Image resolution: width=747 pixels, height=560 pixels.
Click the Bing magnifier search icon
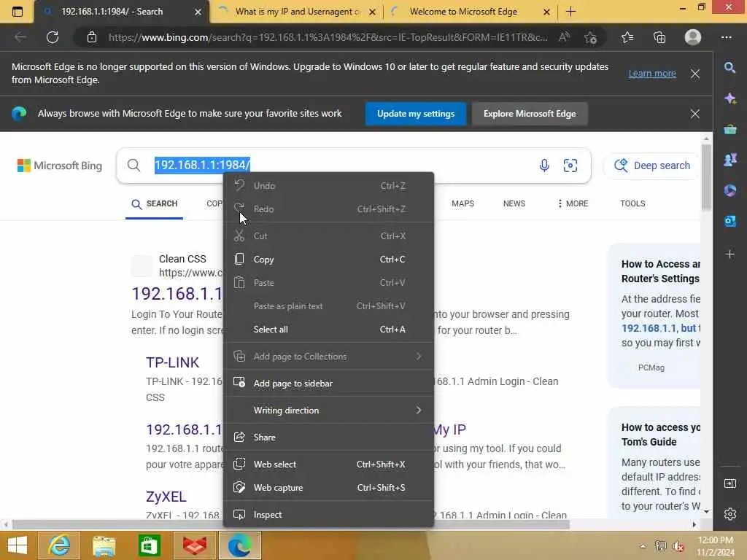pyautogui.click(x=134, y=166)
